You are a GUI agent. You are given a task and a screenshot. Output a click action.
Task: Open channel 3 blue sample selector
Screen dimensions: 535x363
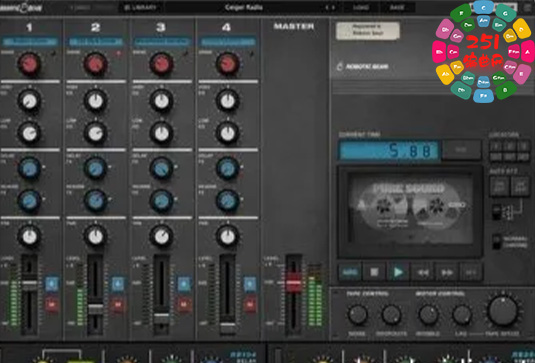[162, 42]
